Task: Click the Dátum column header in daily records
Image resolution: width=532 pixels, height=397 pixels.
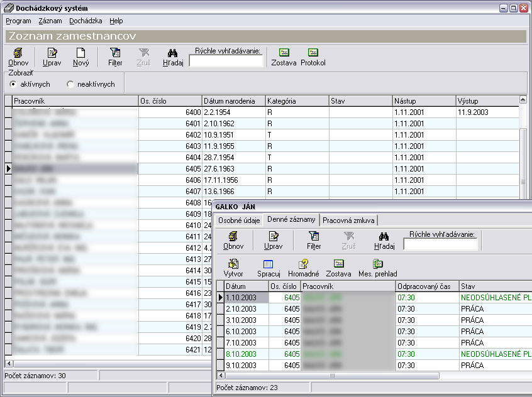Action: (247, 286)
